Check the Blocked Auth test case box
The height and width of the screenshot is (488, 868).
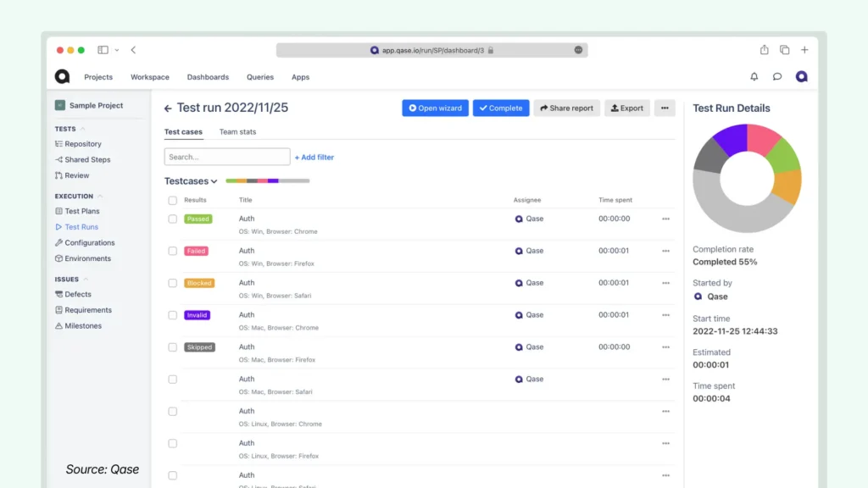click(x=173, y=283)
